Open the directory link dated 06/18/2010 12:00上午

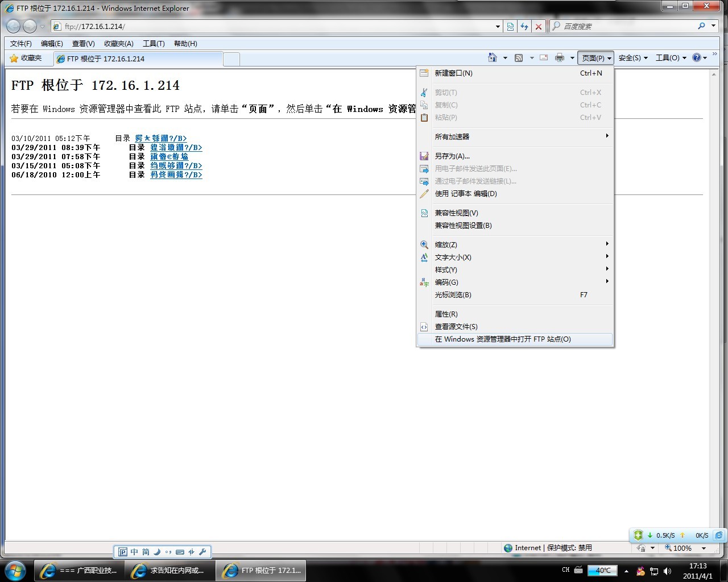(x=176, y=174)
